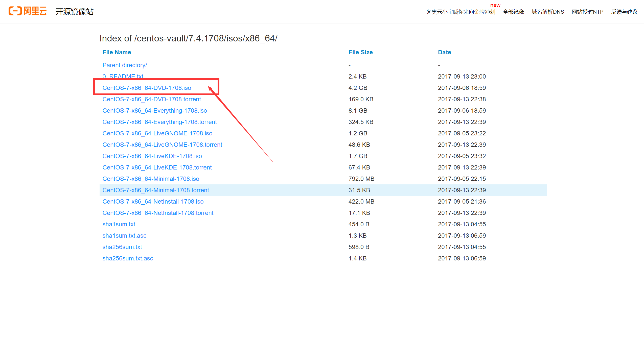Download CentOS-7-x86_64-DVD-1708.iso
Image resolution: width=644 pixels, height=341 pixels.
tap(147, 88)
